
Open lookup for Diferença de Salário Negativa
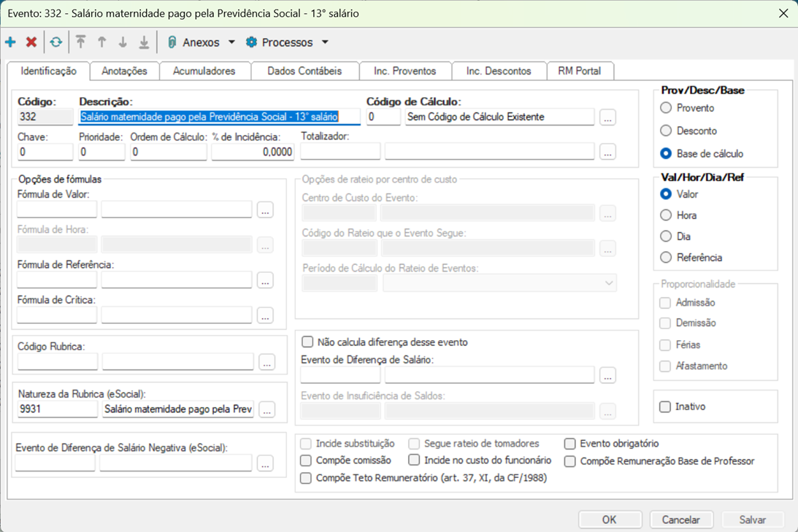pyautogui.click(x=265, y=463)
